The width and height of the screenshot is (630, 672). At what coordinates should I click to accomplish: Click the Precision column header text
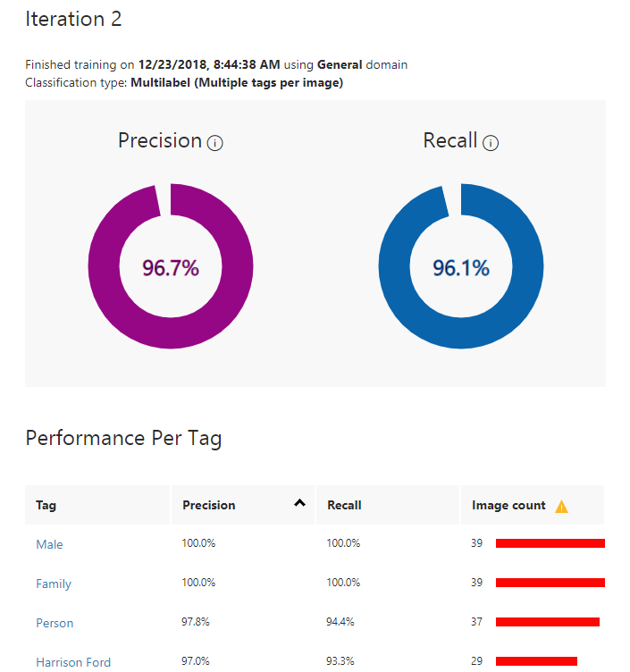(209, 506)
